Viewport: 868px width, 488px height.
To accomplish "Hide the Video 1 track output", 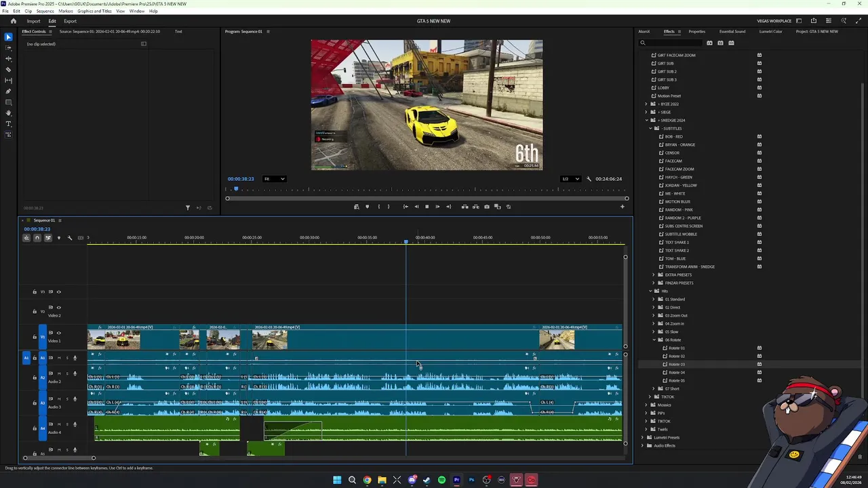I will (58, 333).
